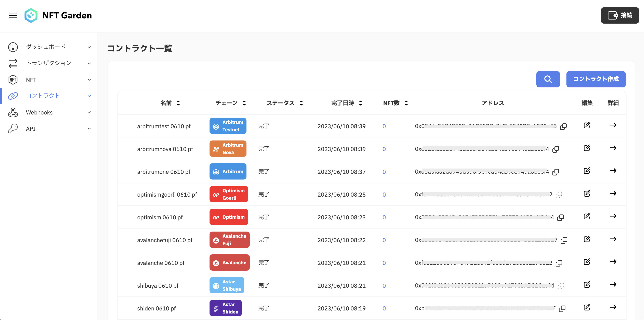
Task: Expand the ダッシュボード sidebar section
Action: [x=89, y=47]
